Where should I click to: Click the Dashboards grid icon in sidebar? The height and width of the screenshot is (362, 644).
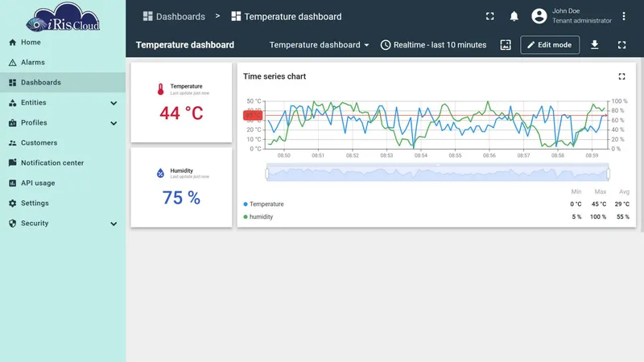(x=12, y=83)
